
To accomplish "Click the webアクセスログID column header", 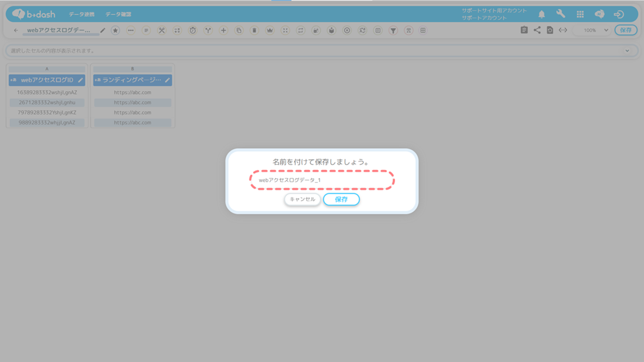I will (x=47, y=80).
